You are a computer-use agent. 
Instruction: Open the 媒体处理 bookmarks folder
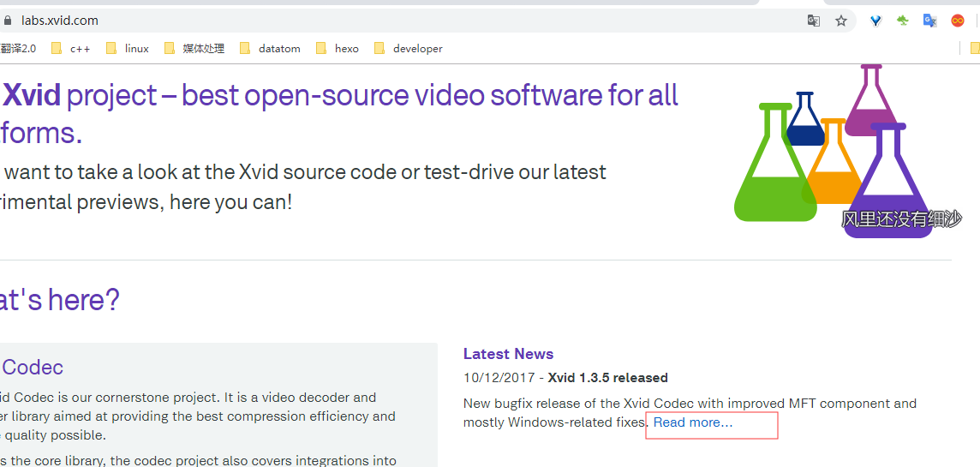tap(194, 48)
